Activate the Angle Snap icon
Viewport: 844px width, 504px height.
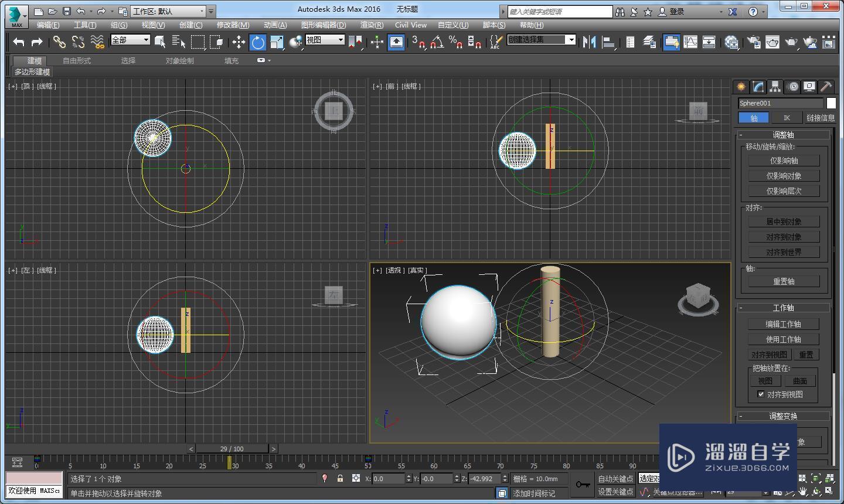click(x=437, y=42)
